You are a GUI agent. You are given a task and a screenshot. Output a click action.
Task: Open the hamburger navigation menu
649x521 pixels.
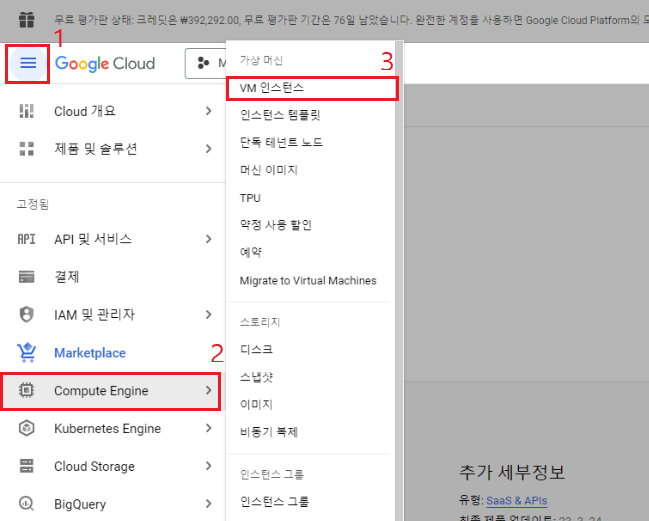(28, 63)
